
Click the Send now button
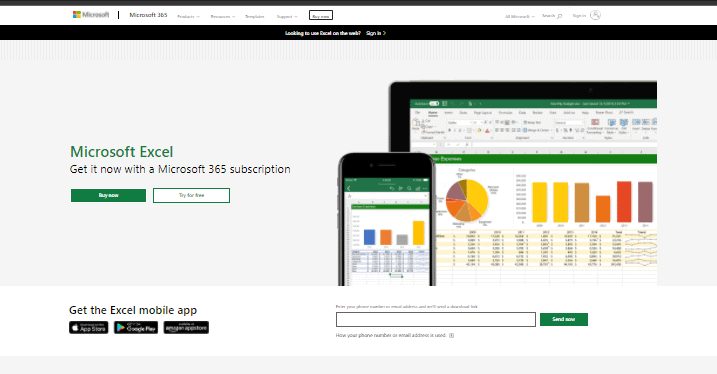point(564,319)
